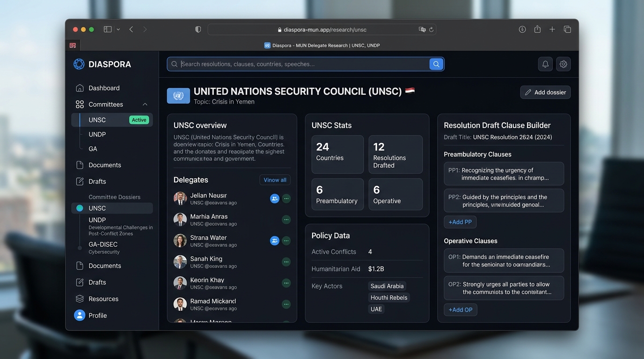
Task: Open Jelian Neusir's avatar
Action: pyautogui.click(x=180, y=198)
